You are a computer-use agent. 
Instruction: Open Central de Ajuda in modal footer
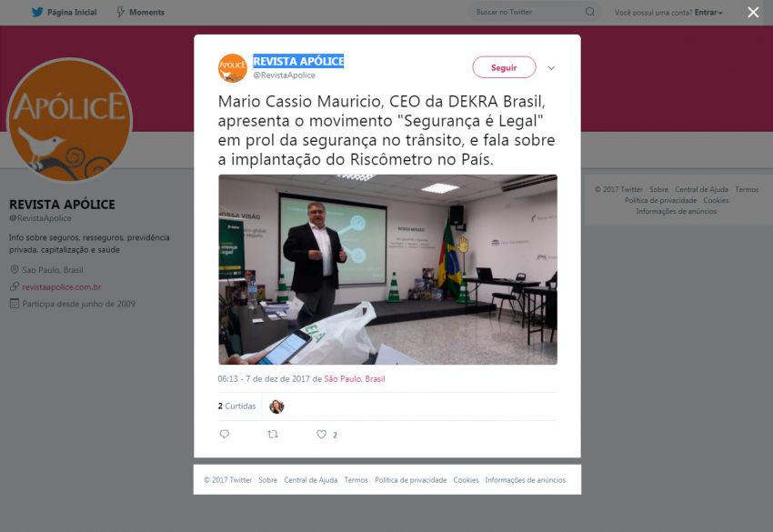tap(311, 480)
